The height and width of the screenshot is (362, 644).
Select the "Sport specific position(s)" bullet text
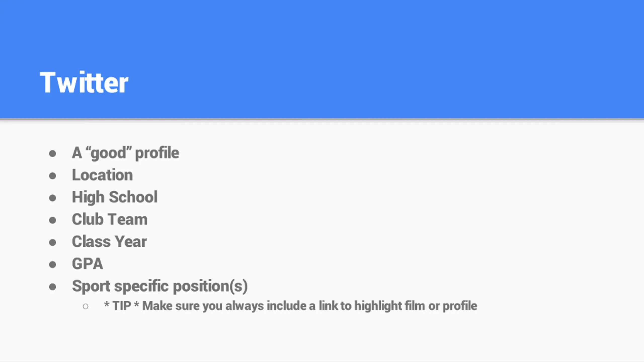point(160,286)
